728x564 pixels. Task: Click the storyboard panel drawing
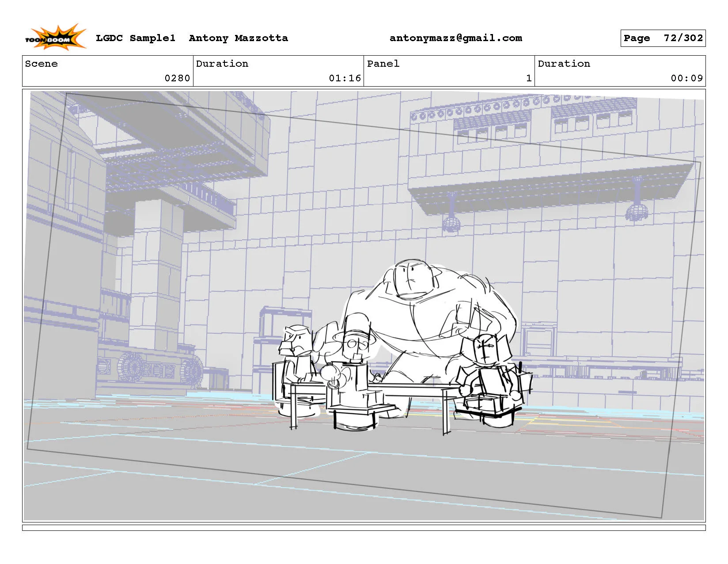364,305
